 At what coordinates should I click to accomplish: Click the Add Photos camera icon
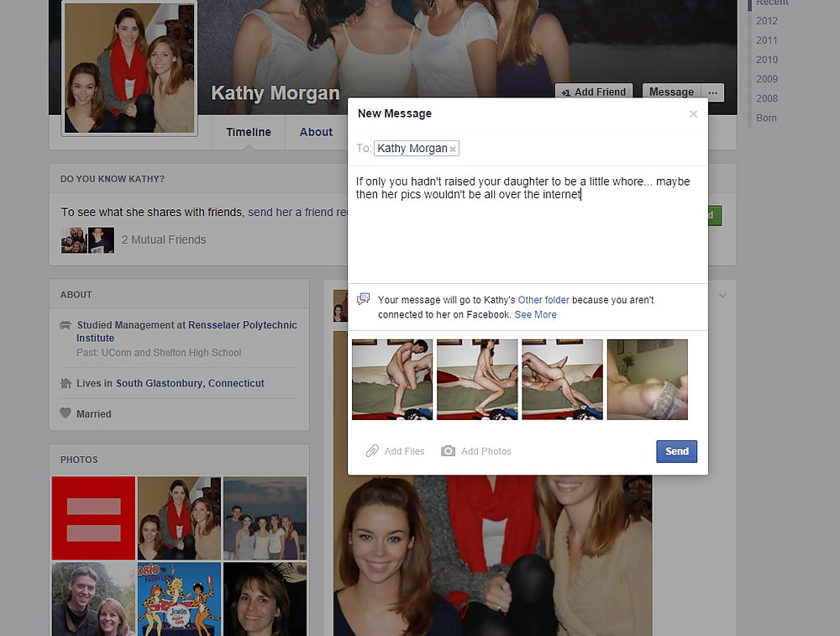[x=448, y=451]
